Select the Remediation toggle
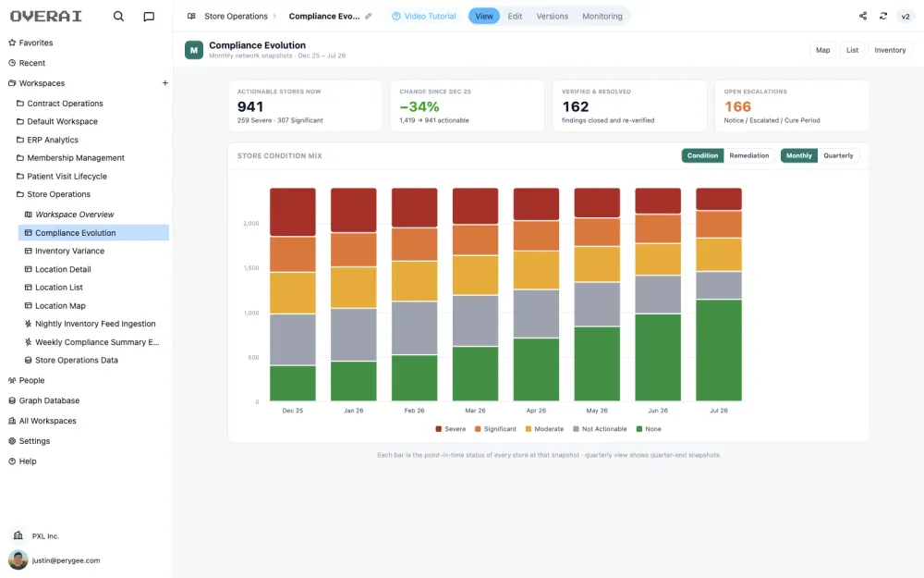 [749, 155]
